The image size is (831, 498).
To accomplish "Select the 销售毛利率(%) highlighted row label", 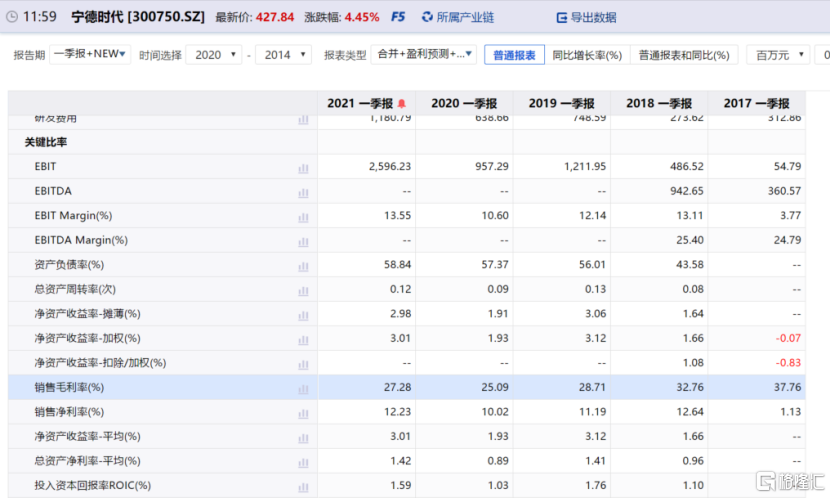I will tap(69, 387).
